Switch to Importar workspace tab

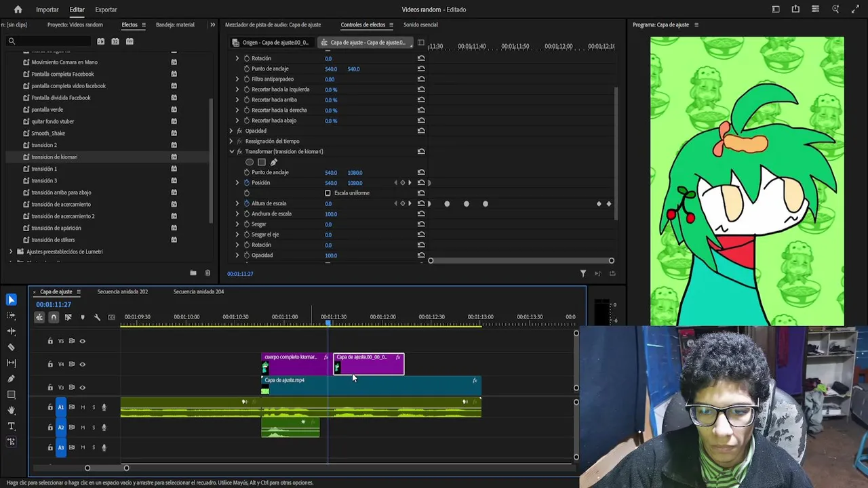pos(47,9)
